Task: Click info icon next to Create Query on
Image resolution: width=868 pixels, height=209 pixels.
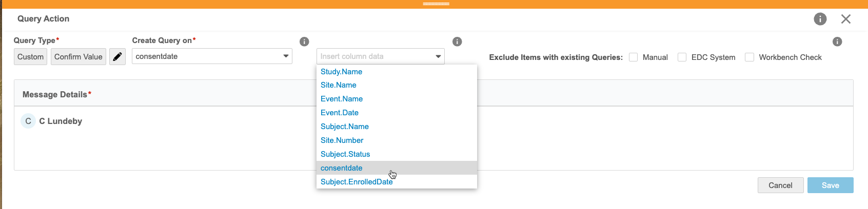Action: click(304, 41)
